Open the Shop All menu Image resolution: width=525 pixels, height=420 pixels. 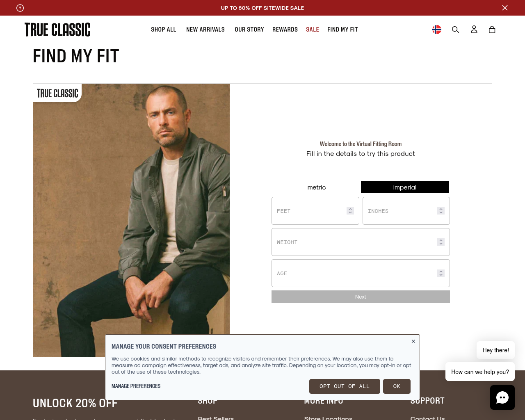click(164, 30)
